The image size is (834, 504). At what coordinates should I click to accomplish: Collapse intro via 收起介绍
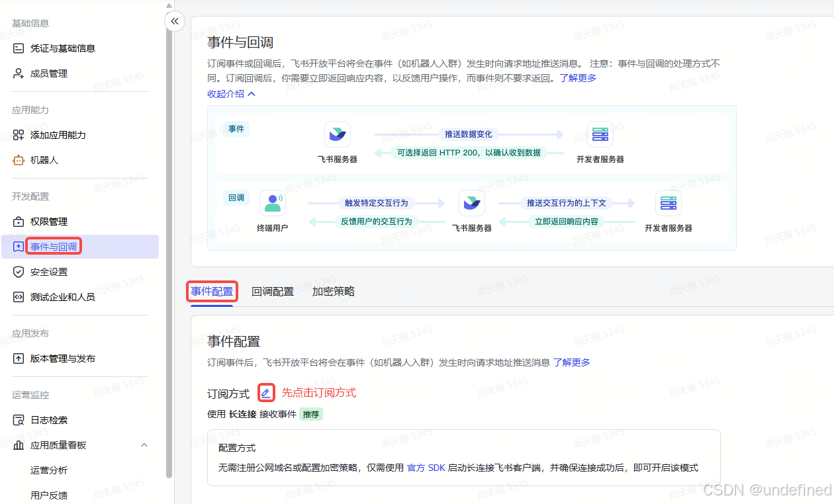pos(232,94)
